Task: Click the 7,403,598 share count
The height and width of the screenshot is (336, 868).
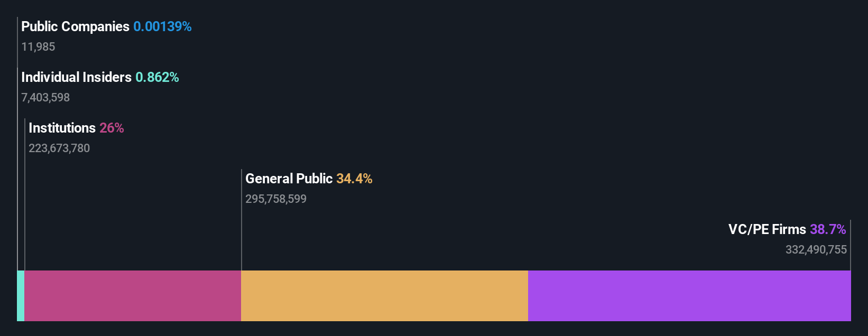Action: [45, 97]
